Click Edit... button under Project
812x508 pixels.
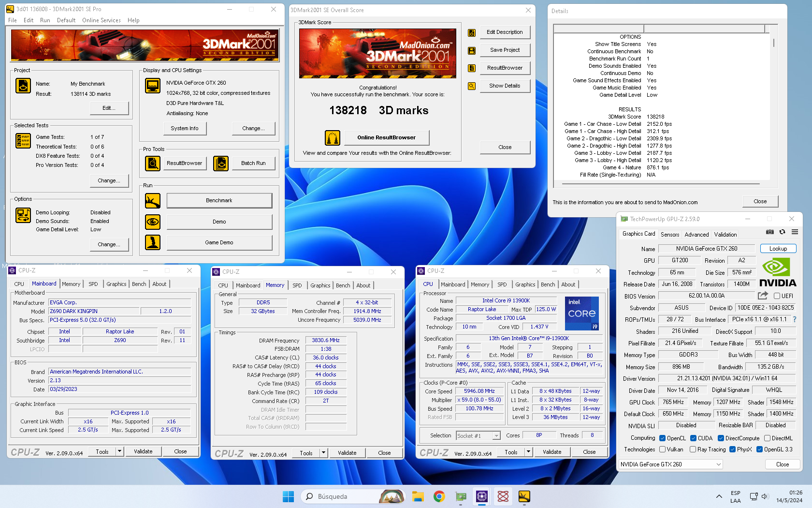[109, 108]
